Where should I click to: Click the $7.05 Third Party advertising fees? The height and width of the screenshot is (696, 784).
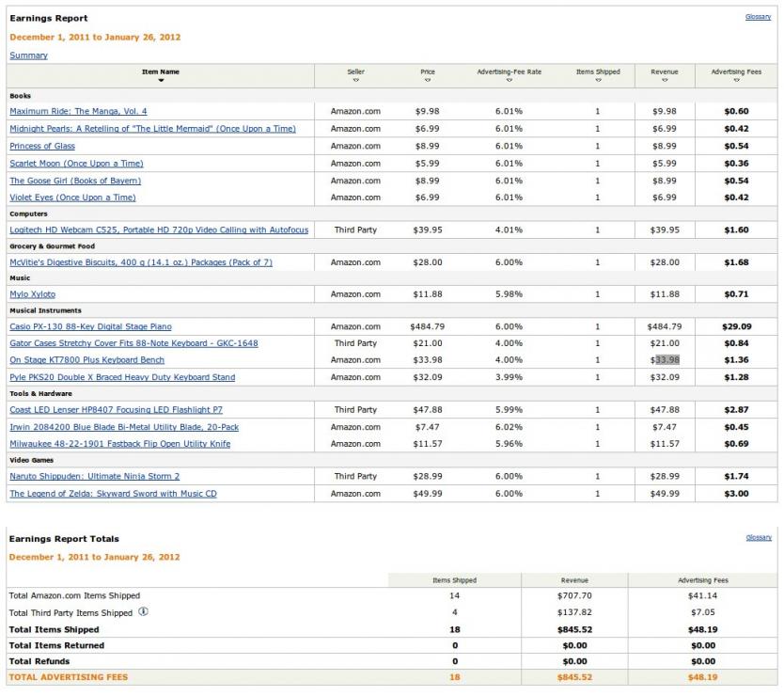[702, 612]
